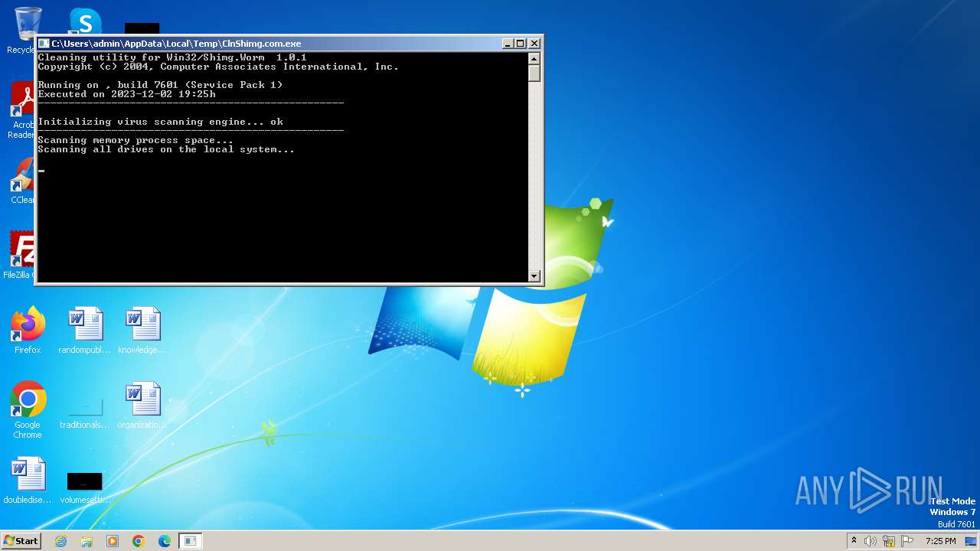Open Internet Explorer from the taskbar
The image size is (980, 551).
[x=60, y=541]
